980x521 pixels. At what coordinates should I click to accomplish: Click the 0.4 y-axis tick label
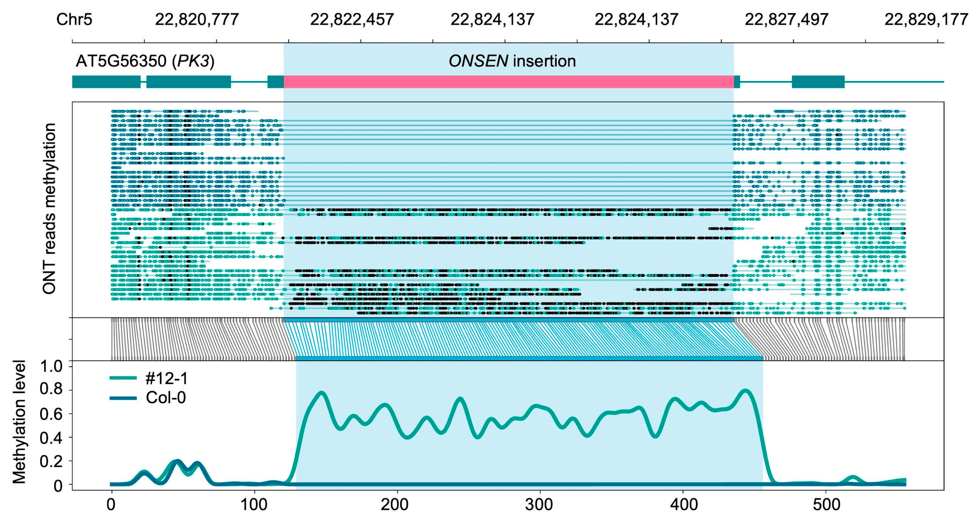point(51,438)
